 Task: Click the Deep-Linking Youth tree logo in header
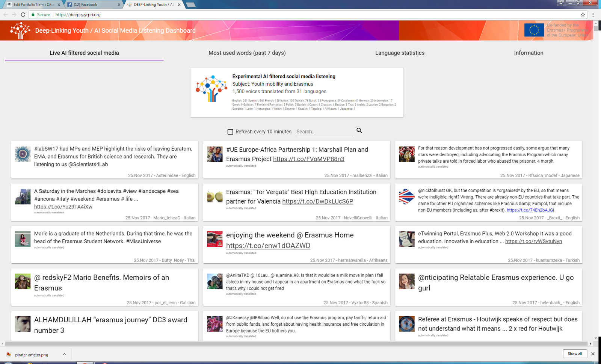pos(20,30)
